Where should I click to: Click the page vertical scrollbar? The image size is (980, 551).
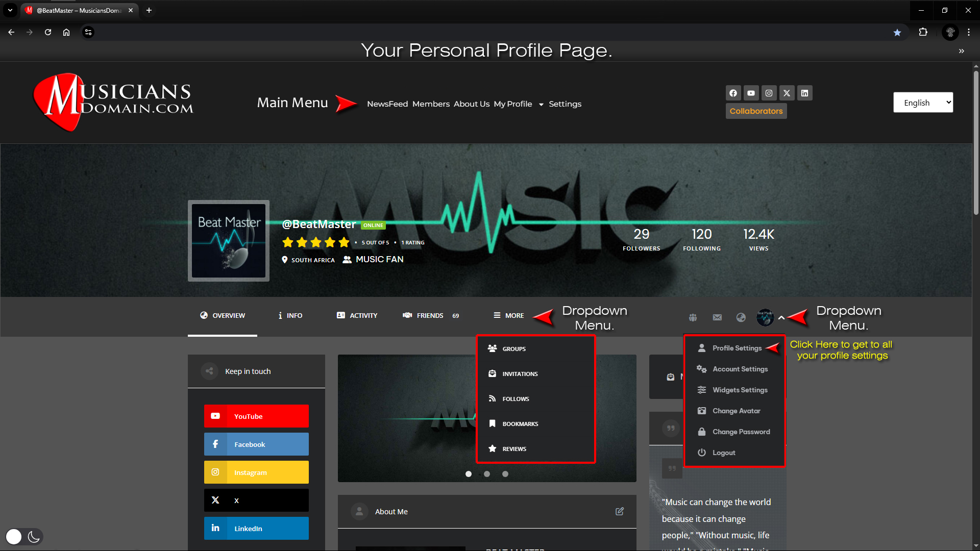point(976,143)
